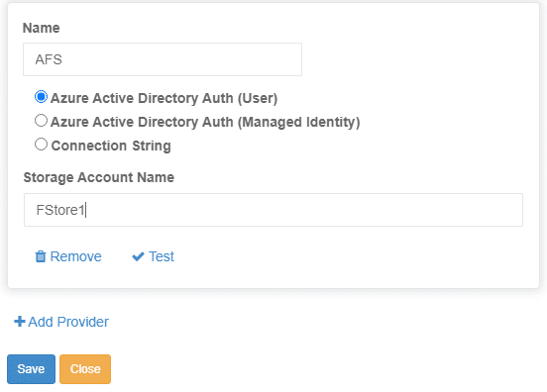Select Azure Active Directory Auth (User) radio button
Screen dimensions: 547x392
pos(41,97)
